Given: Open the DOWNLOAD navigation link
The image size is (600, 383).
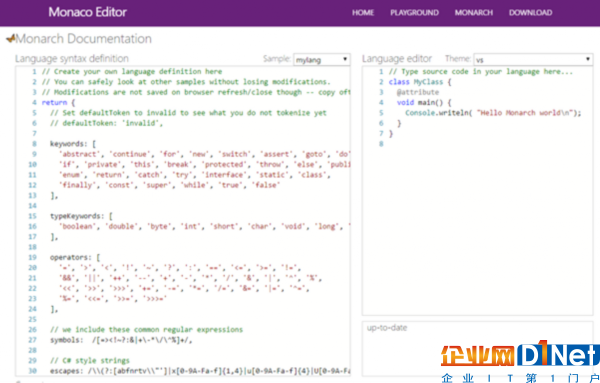Looking at the screenshot, I should coord(530,13).
